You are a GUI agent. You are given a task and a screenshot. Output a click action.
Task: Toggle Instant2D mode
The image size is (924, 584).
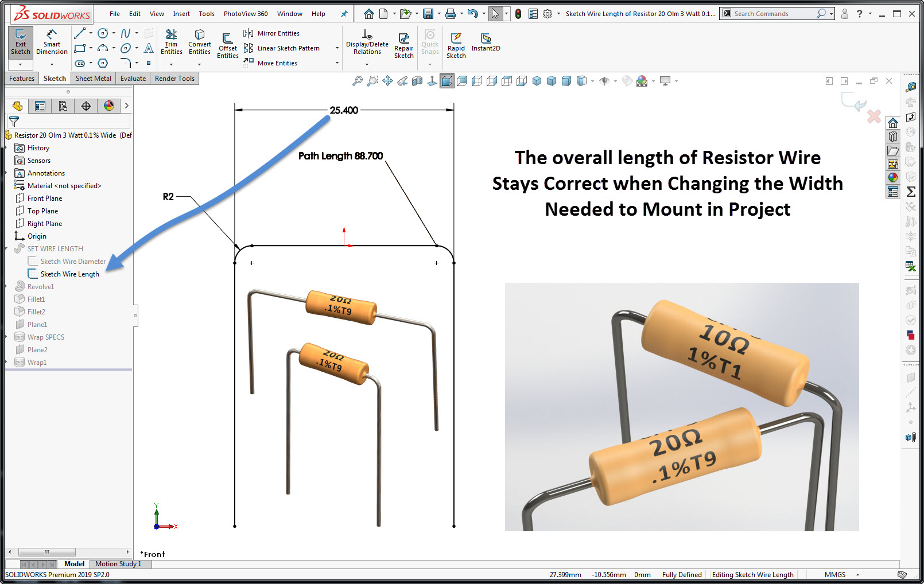point(486,42)
